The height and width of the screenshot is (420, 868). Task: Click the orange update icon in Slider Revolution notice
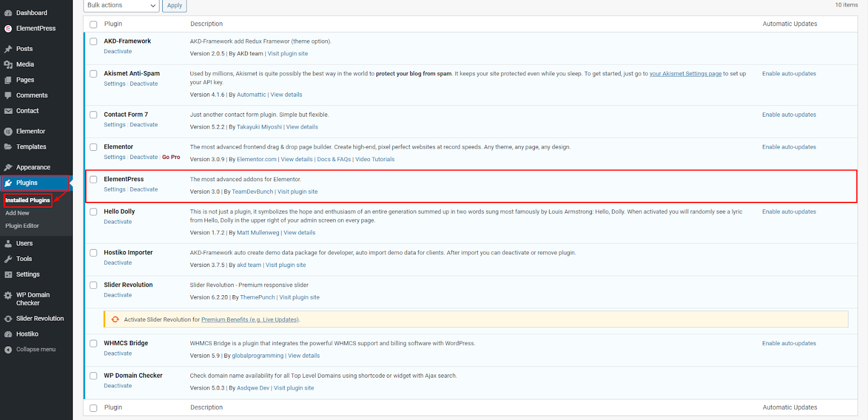coord(115,320)
